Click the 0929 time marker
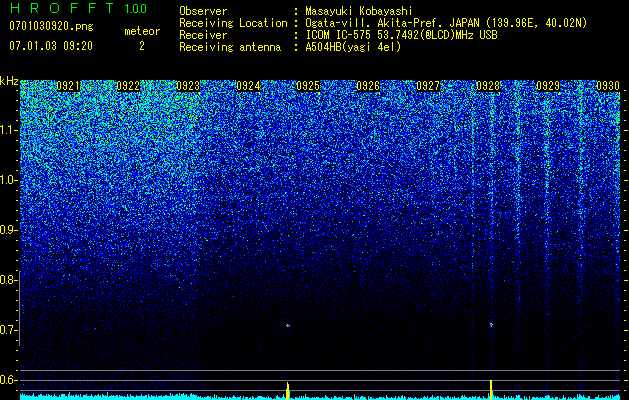 (548, 86)
